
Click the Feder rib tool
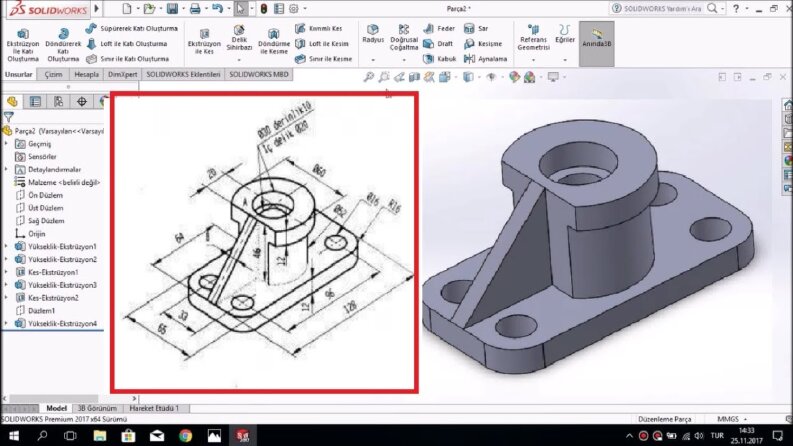tap(439, 29)
